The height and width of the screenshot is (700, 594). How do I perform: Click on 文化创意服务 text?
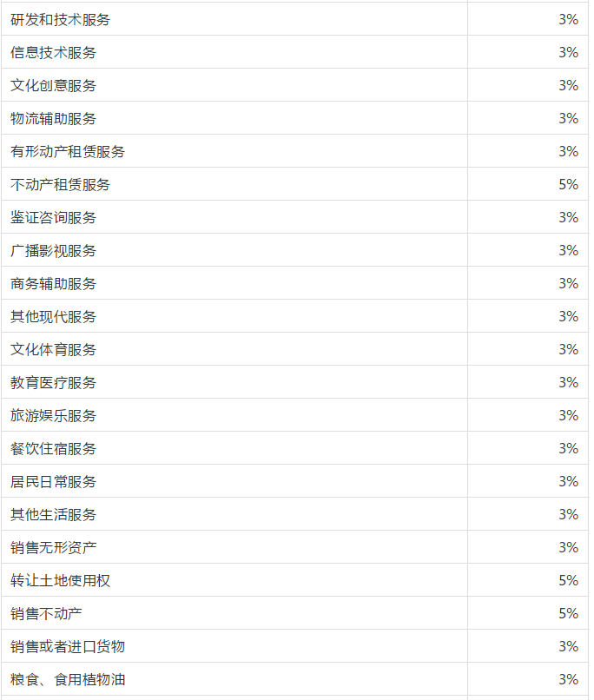54,85
